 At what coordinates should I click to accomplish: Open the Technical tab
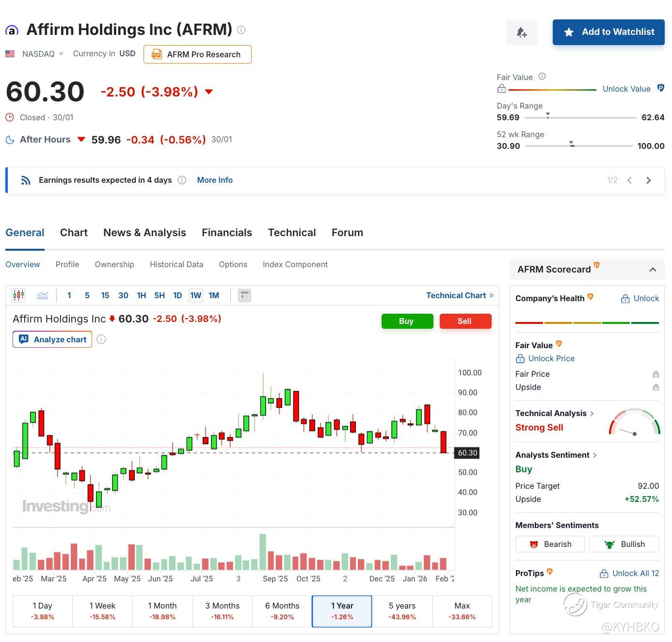(x=292, y=233)
